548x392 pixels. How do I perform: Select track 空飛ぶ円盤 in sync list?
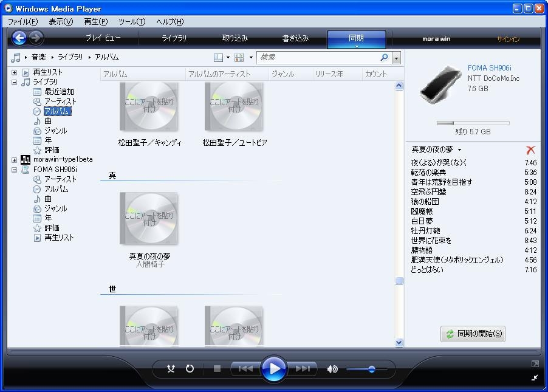(473, 191)
